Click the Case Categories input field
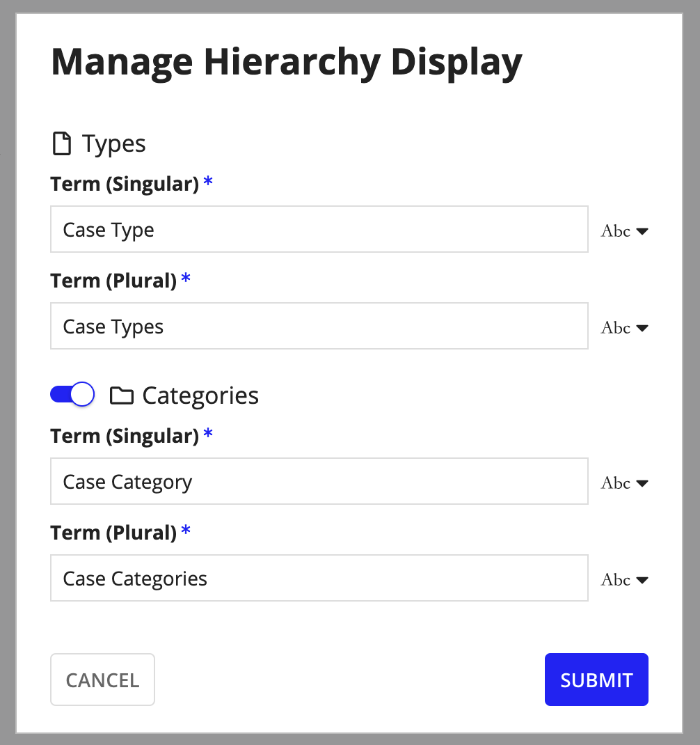This screenshot has width=700, height=745. coord(319,578)
